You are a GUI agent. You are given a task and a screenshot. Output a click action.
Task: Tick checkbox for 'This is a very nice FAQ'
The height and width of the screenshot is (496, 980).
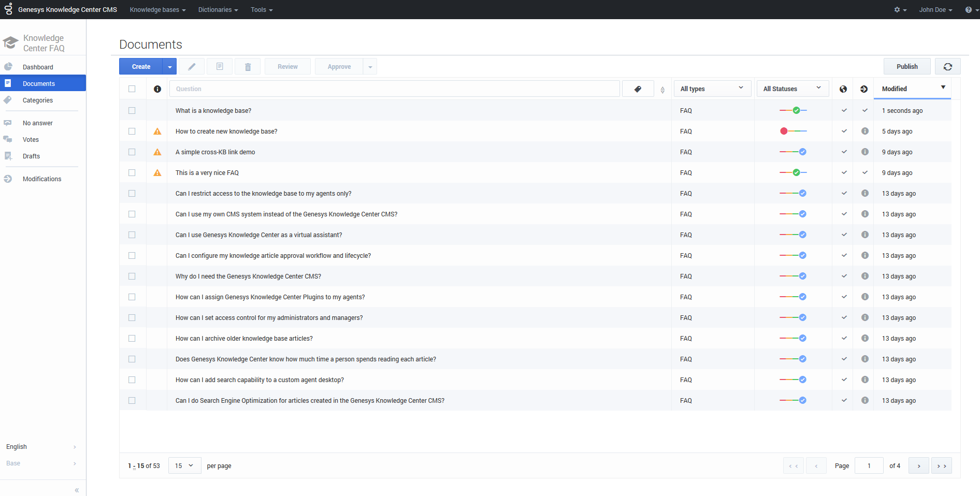[132, 173]
